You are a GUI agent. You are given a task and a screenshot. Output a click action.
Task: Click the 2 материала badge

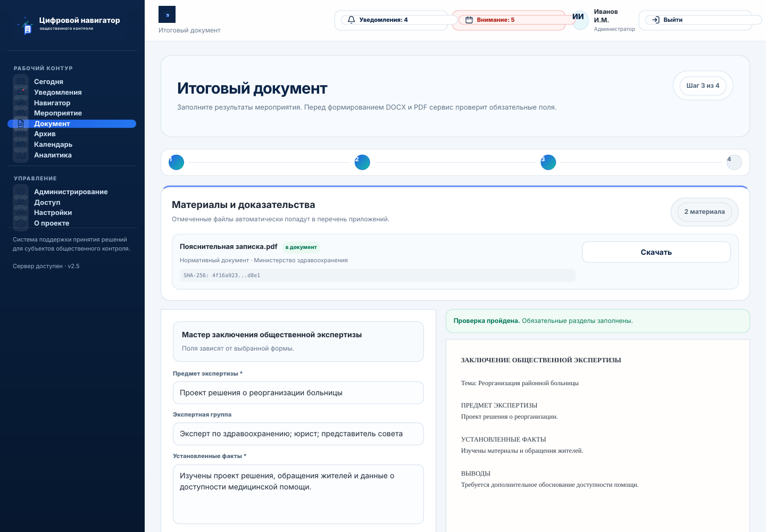coord(704,212)
